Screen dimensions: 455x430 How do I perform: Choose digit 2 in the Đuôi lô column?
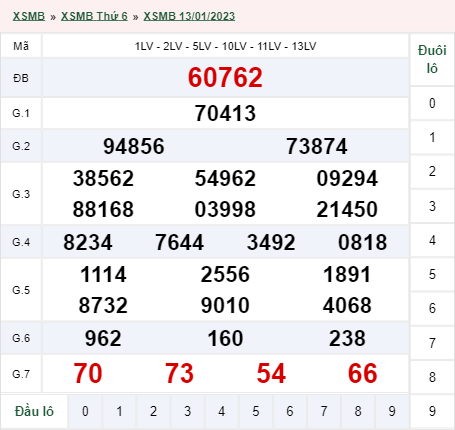pyautogui.click(x=432, y=171)
